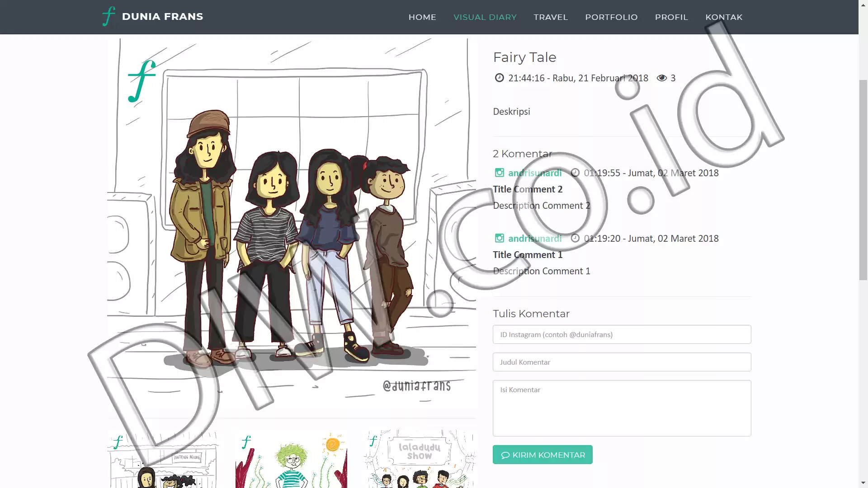Image resolution: width=868 pixels, height=488 pixels.
Task: Submit with the KIRIM KOMENTAR button
Action: [x=542, y=455]
